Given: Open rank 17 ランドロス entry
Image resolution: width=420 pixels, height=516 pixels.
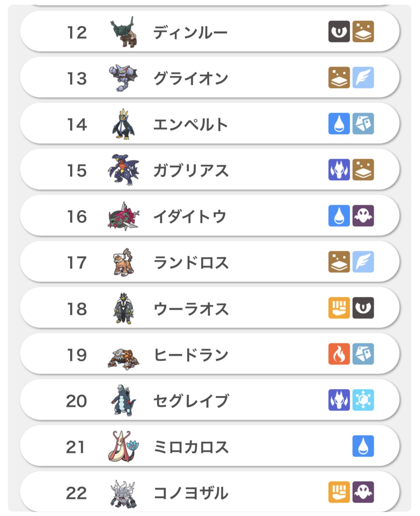Looking at the screenshot, I should [x=191, y=262].
